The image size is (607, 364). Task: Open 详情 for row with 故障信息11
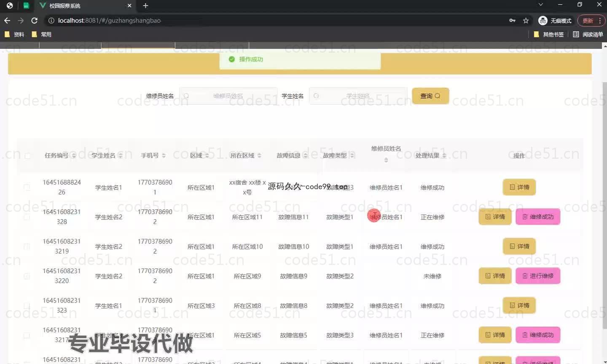point(495,217)
